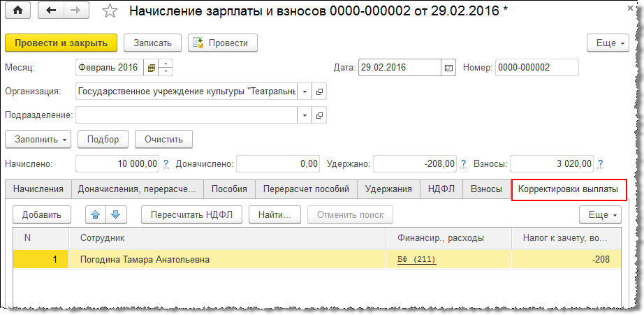The height and width of the screenshot is (315, 644).
Task: Move row down with the blue arrow
Action: pos(115,214)
